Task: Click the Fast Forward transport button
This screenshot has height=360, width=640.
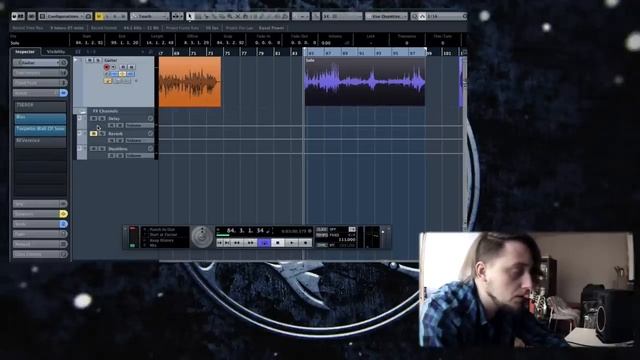Action: pos(251,243)
